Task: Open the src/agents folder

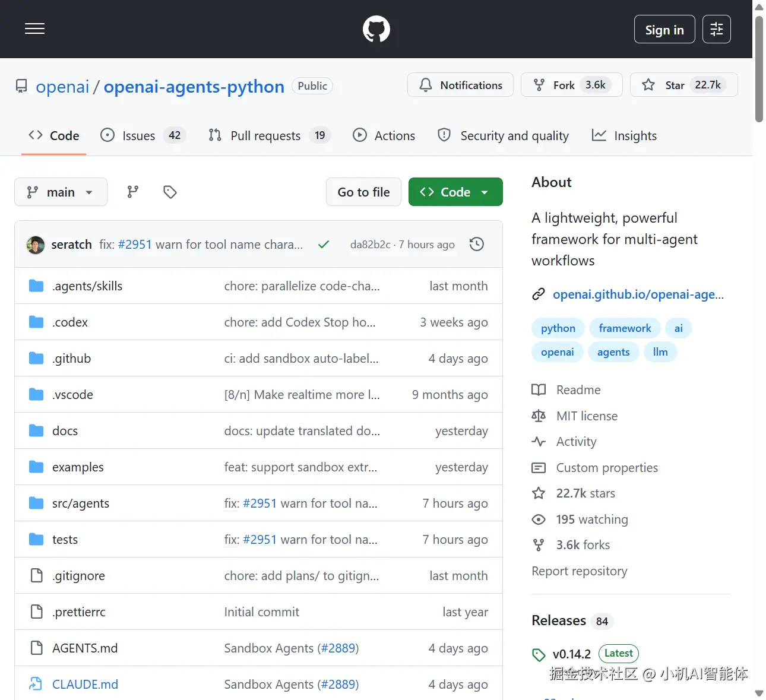Action: tap(81, 503)
